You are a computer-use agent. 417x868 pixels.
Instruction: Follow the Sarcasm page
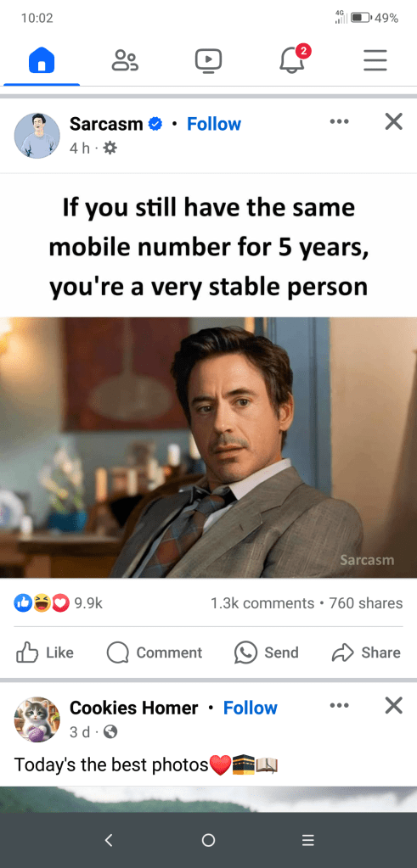(214, 124)
